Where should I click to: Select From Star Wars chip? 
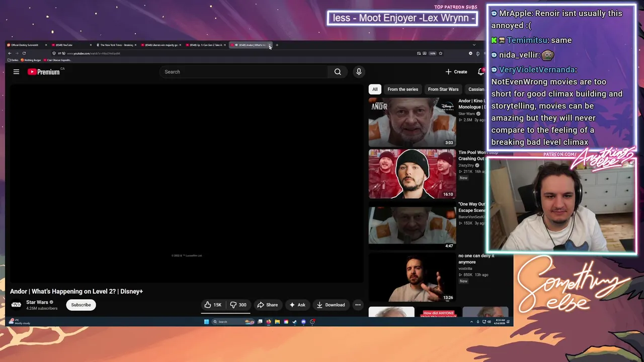point(443,89)
